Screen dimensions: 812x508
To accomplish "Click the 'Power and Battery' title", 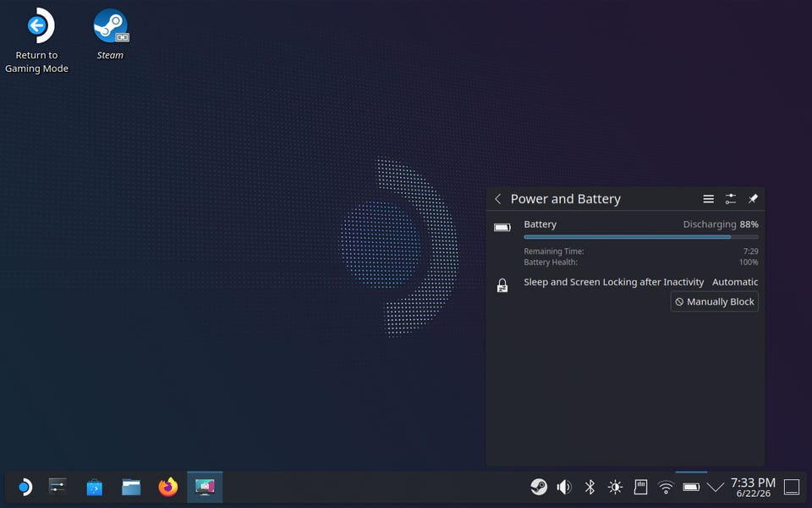I will [566, 199].
